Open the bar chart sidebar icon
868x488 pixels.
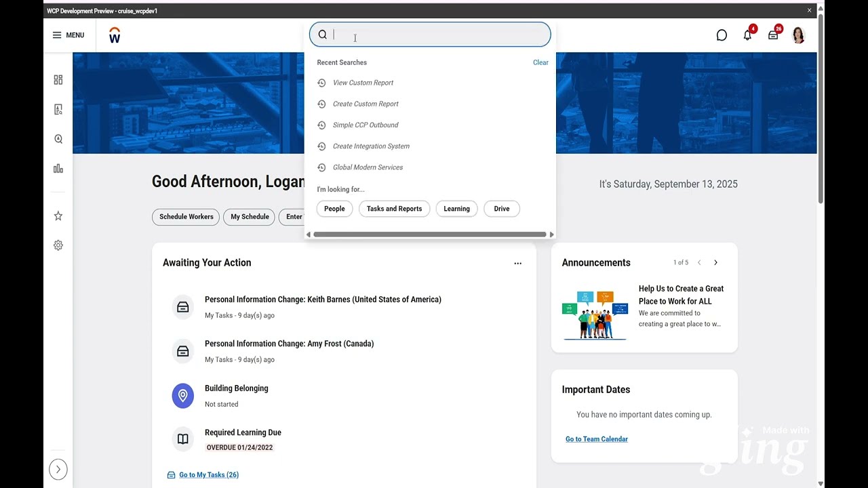pos(58,169)
